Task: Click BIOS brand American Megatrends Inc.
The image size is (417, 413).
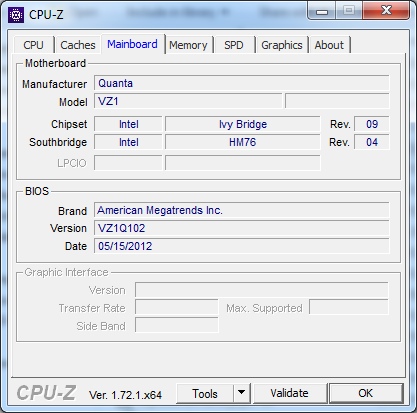Action: coord(242,210)
